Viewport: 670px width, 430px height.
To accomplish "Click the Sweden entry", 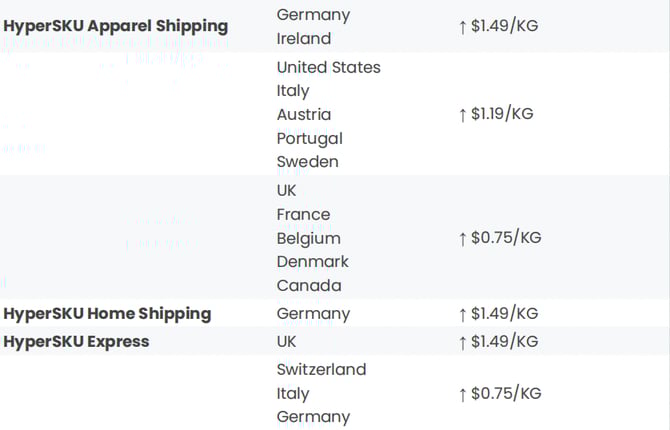I will [307, 162].
